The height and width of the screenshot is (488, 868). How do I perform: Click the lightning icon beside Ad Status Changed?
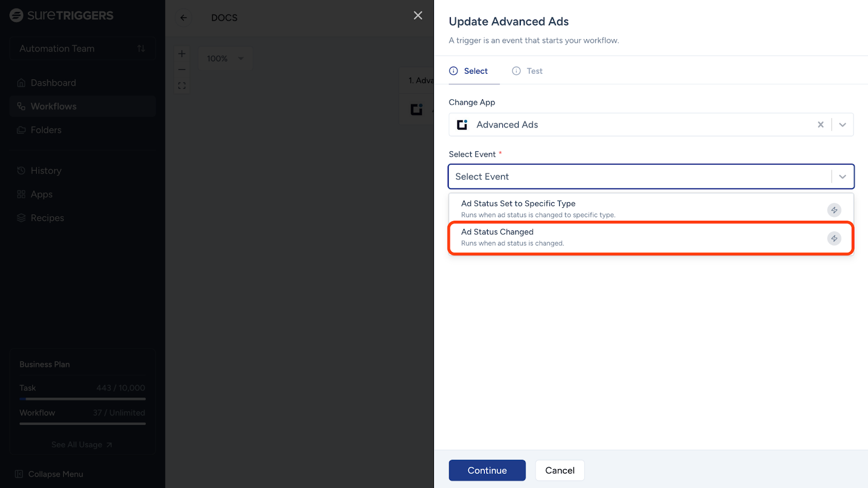(834, 239)
